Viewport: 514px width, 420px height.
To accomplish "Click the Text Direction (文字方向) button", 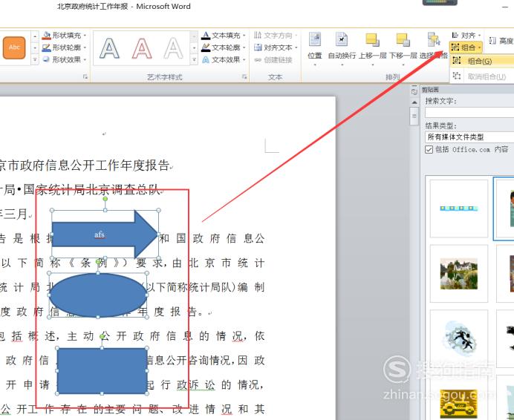I will (x=276, y=35).
